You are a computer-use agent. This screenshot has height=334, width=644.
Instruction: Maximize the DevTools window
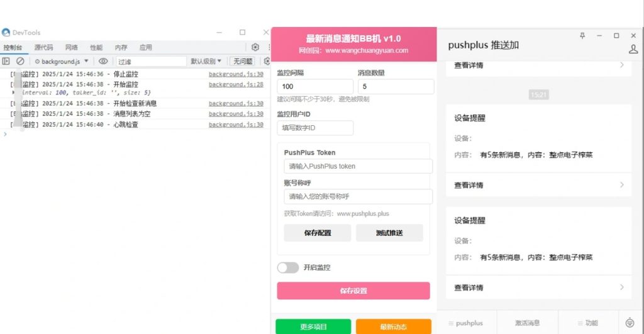coord(242,33)
